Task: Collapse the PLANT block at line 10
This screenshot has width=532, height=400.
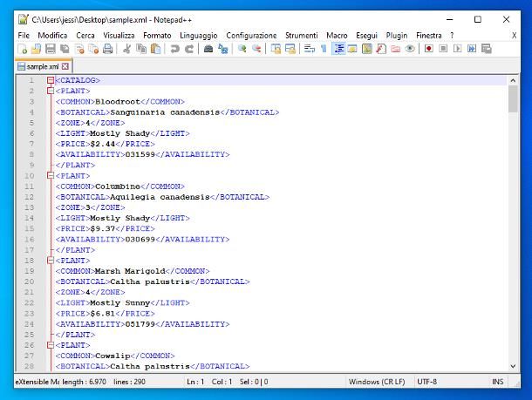Action: click(51, 175)
